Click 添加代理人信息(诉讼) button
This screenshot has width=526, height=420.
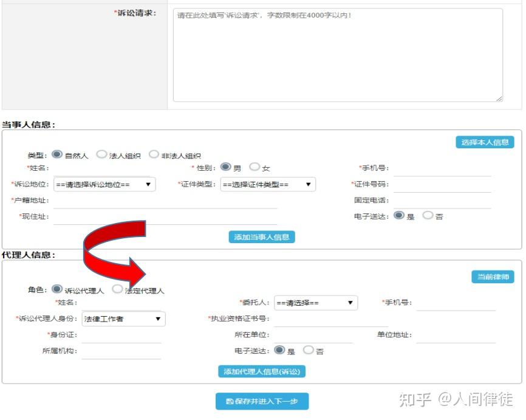[x=262, y=371]
